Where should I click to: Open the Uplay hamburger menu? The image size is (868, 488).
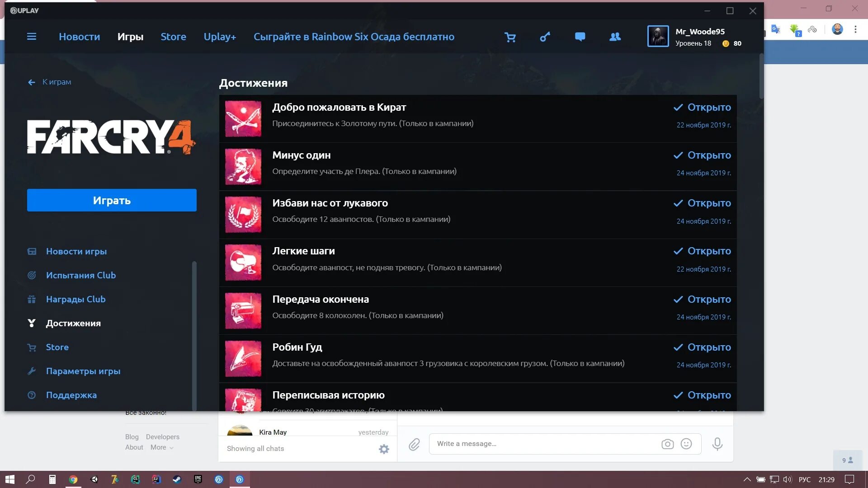(x=32, y=37)
